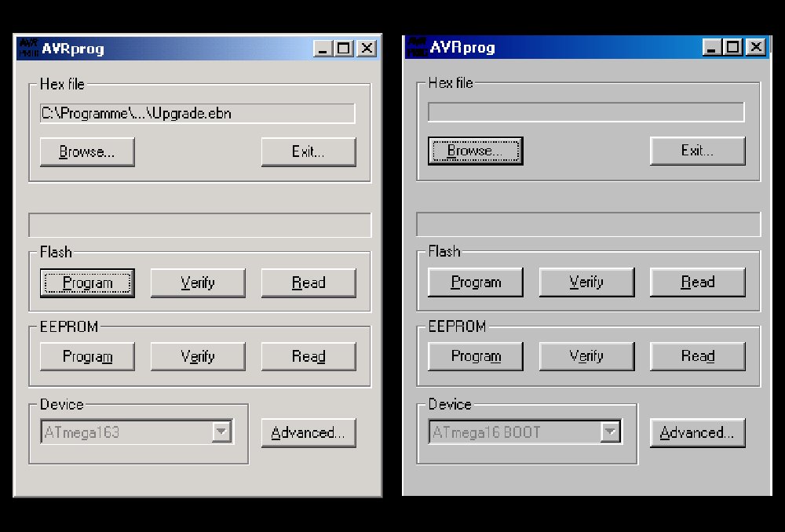Viewport: 785px width, 532px height.
Task: Maximize the right AVRprog window
Action: pos(733,48)
